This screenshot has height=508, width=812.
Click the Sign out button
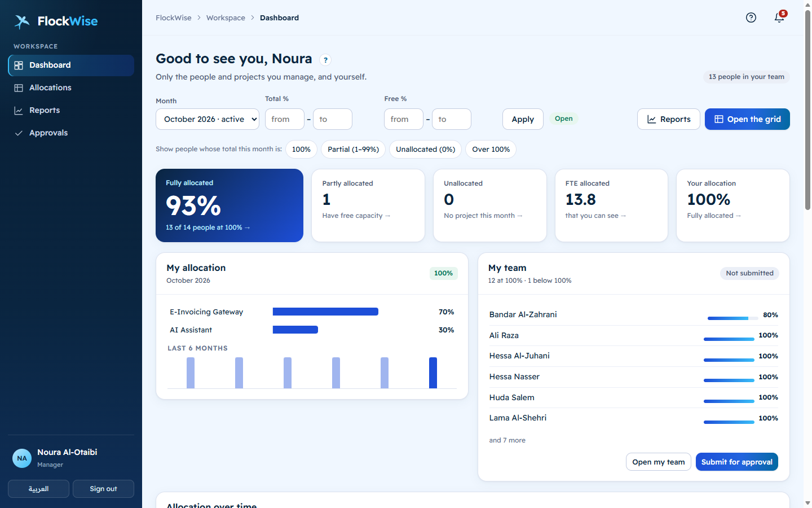pyautogui.click(x=104, y=489)
